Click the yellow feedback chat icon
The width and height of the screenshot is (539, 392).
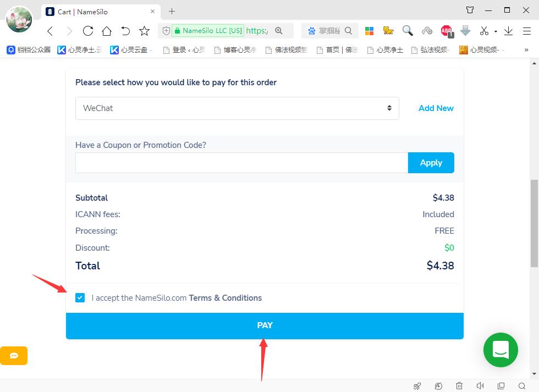14,356
